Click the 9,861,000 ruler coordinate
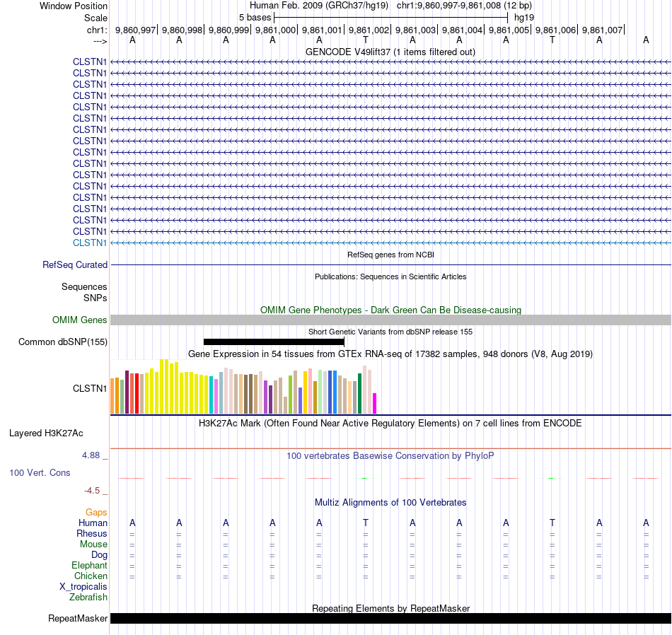This screenshot has height=635, width=672. pos(276,30)
